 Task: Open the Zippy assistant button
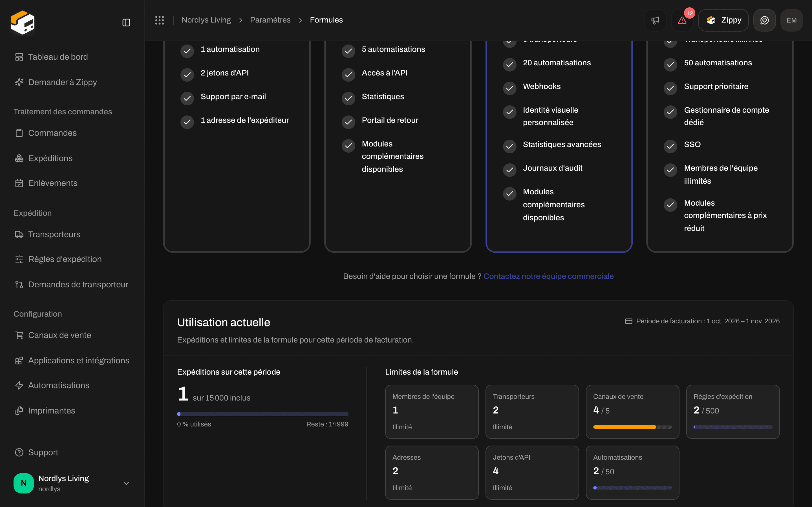[723, 20]
